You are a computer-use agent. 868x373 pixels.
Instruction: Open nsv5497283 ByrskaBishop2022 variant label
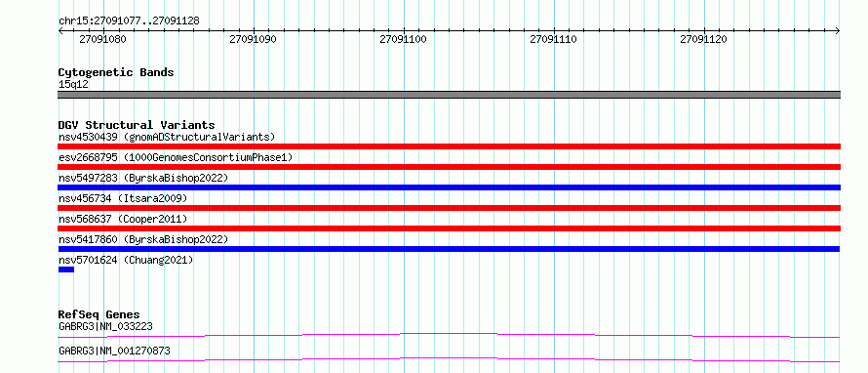(143, 178)
